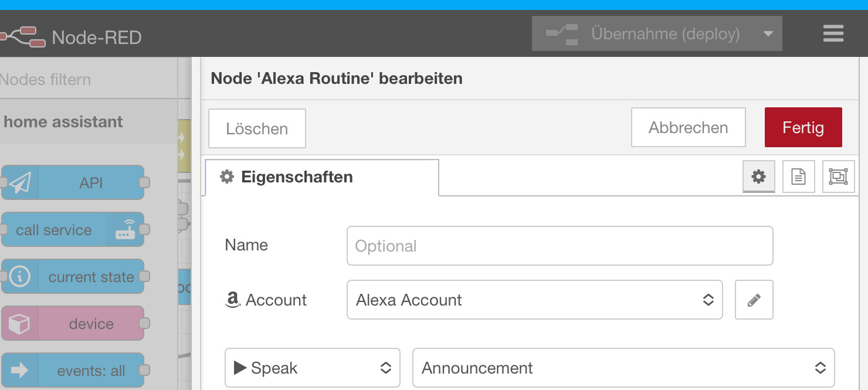Open the Speak action type dropdown
Viewport: 868px width, 390px height.
click(312, 368)
